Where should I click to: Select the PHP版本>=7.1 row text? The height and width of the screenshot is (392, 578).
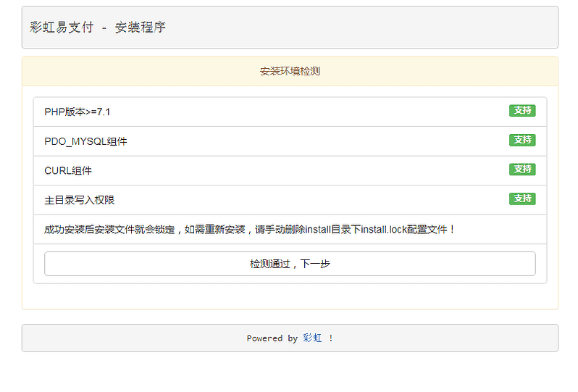point(77,112)
